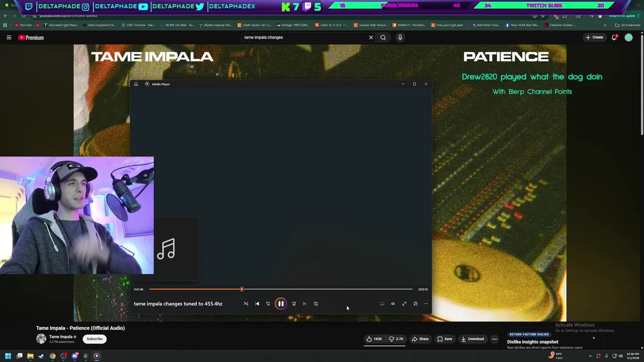
Task: Clear the YouTube search text
Action: tap(371, 37)
